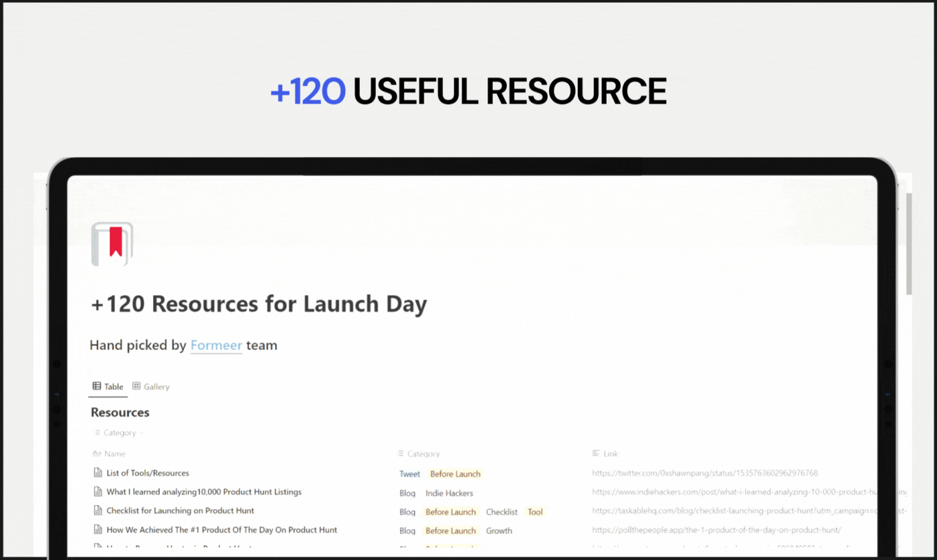Viewport: 937px width, 560px height.
Task: Open 'What I learned analyzing10,000 Product Hunt Listings'
Action: pos(204,492)
